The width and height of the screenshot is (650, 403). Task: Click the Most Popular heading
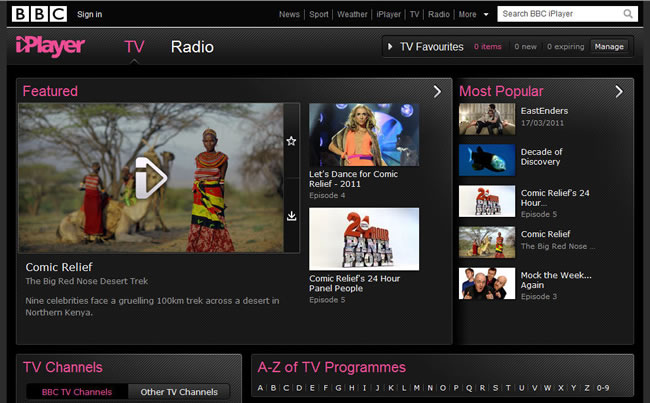(501, 91)
